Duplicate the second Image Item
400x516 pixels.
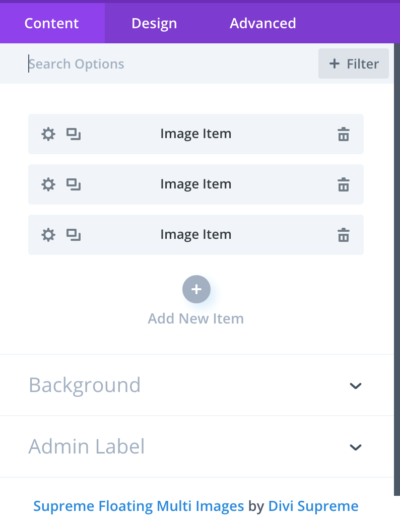coord(73,184)
